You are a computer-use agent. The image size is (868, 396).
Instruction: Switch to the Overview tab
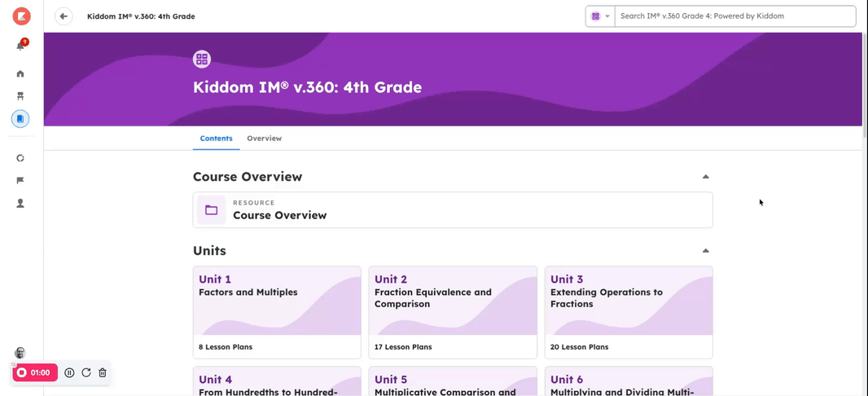click(264, 139)
